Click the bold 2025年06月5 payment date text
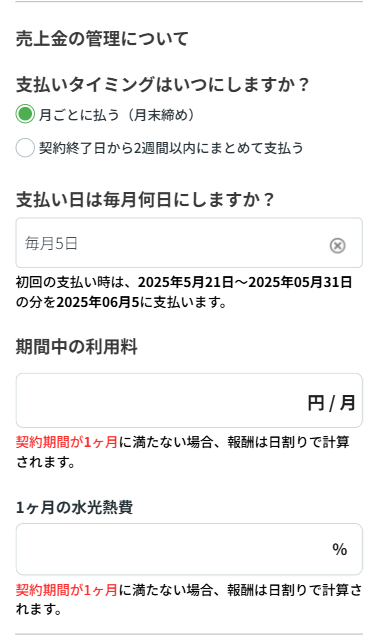This screenshot has height=636, width=377. click(x=98, y=302)
